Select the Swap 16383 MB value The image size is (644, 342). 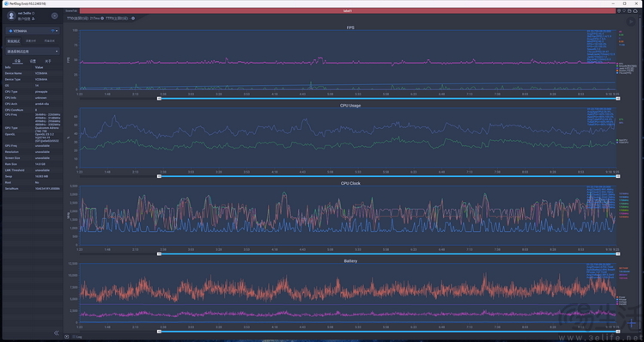point(41,176)
